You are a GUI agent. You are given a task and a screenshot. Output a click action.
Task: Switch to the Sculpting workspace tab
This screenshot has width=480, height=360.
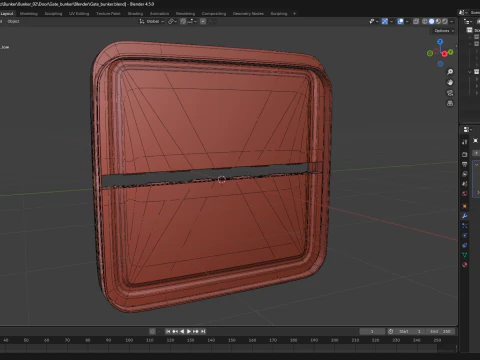pos(53,14)
